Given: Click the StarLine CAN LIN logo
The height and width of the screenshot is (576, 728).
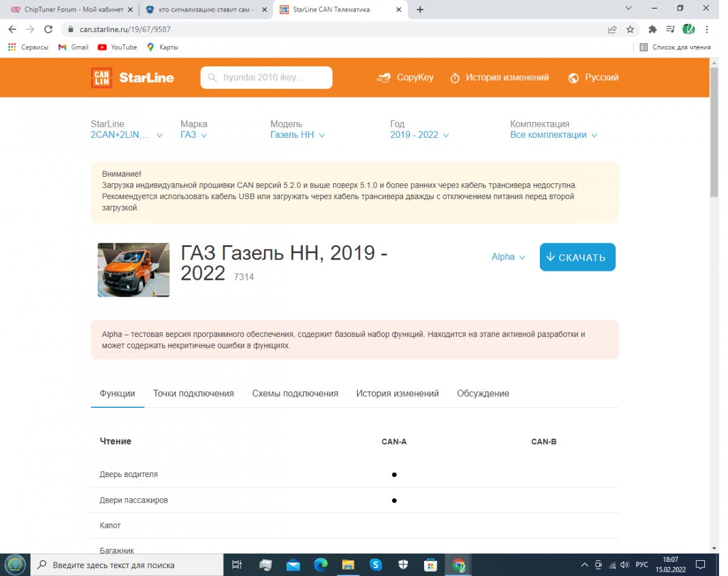Looking at the screenshot, I should pos(132,78).
